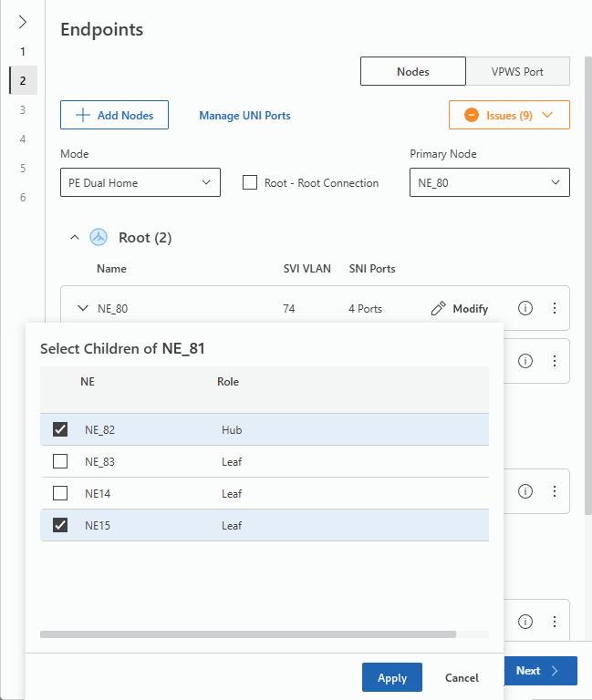Switch to the VPWS Port tab

coord(517,71)
